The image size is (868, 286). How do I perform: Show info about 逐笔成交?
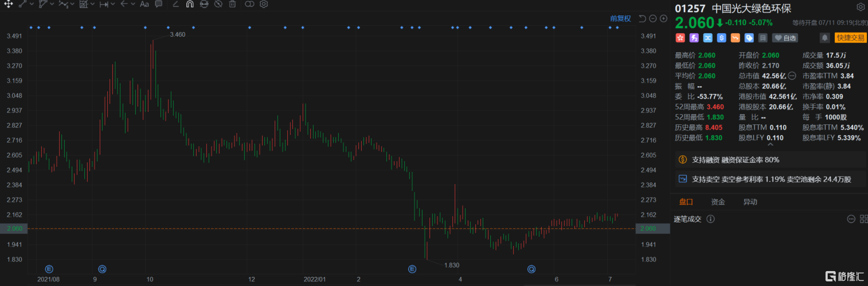click(711, 219)
